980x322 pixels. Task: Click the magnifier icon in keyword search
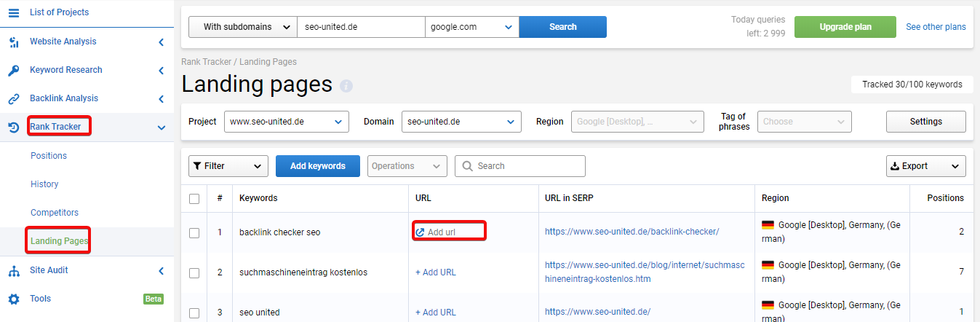(x=467, y=166)
